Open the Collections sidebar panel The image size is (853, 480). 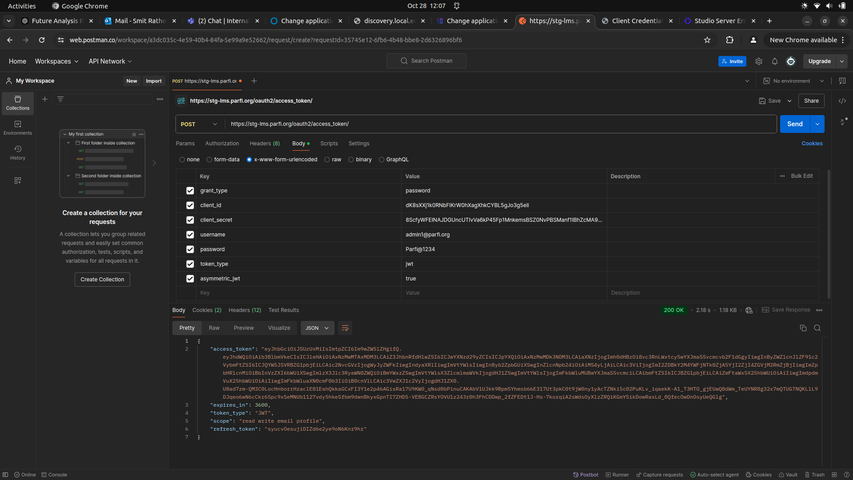pyautogui.click(x=17, y=102)
